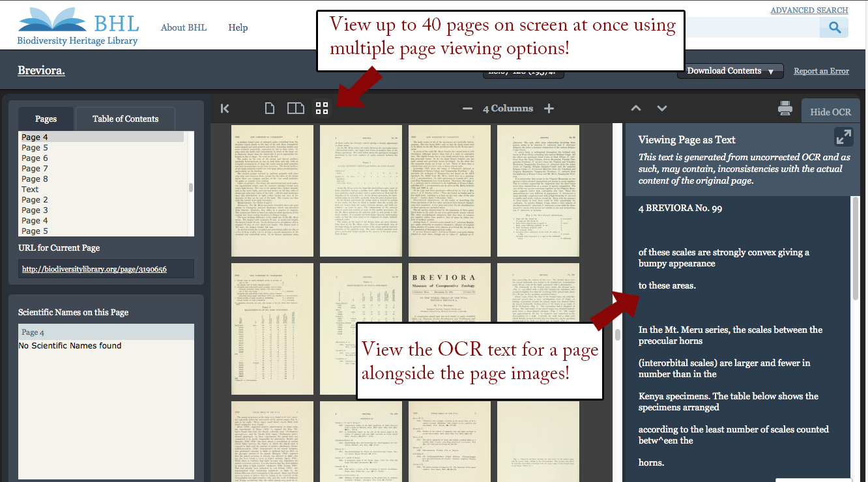Click the plus icon to add columns

click(x=549, y=109)
